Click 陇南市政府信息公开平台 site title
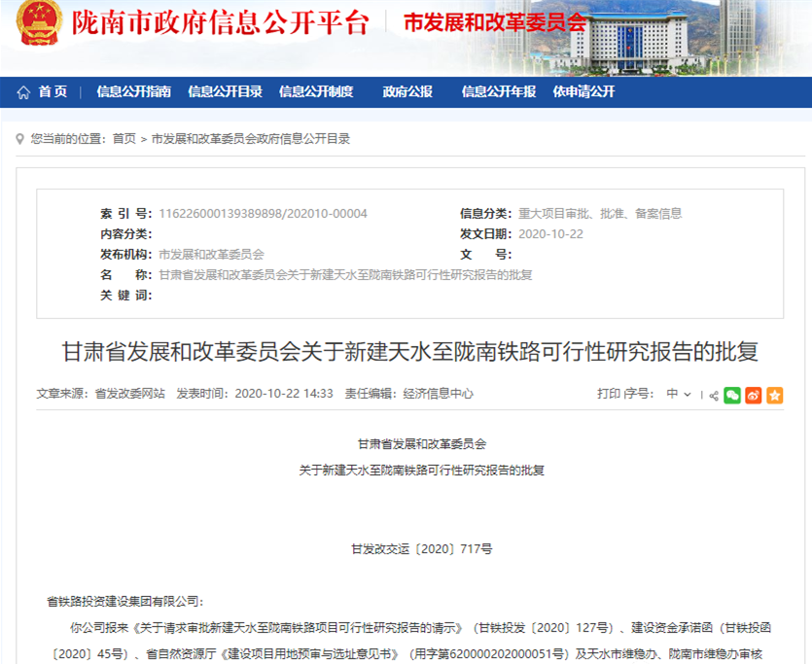The image size is (812, 664). (221, 23)
